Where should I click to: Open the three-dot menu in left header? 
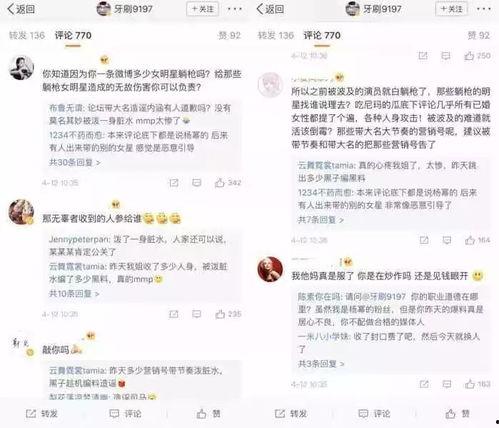[235, 9]
